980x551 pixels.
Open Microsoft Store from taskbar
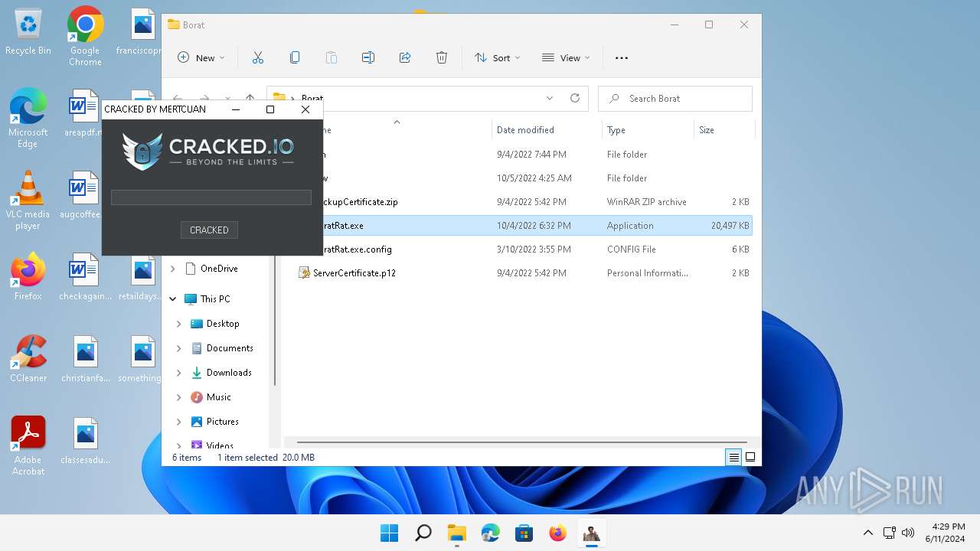(x=524, y=533)
